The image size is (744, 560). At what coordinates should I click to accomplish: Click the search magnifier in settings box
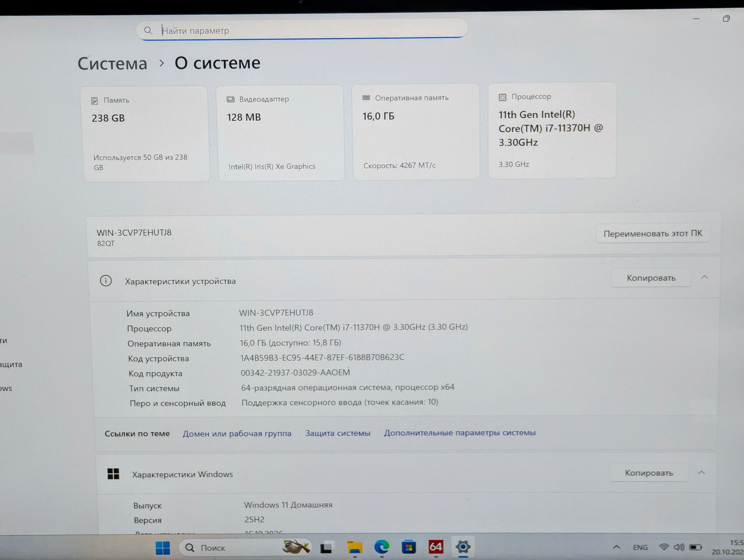coord(148,31)
